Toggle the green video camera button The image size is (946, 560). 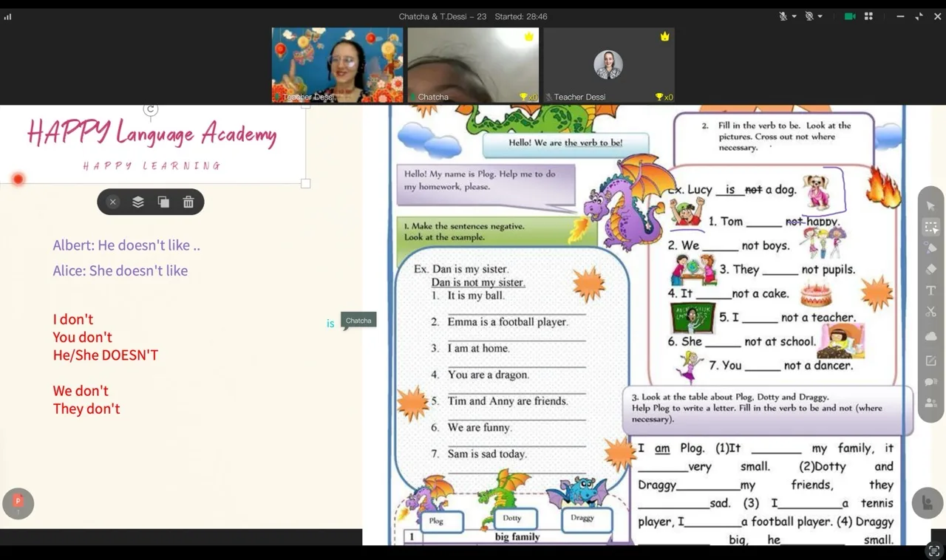point(850,16)
